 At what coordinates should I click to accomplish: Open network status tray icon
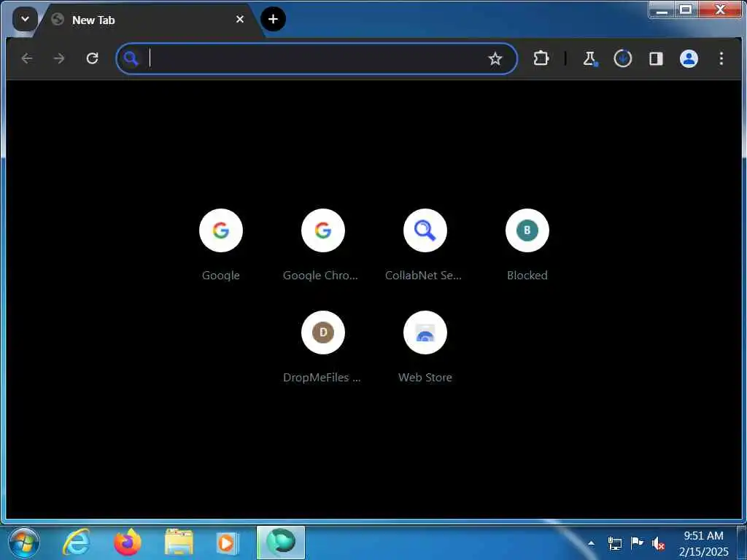click(614, 542)
